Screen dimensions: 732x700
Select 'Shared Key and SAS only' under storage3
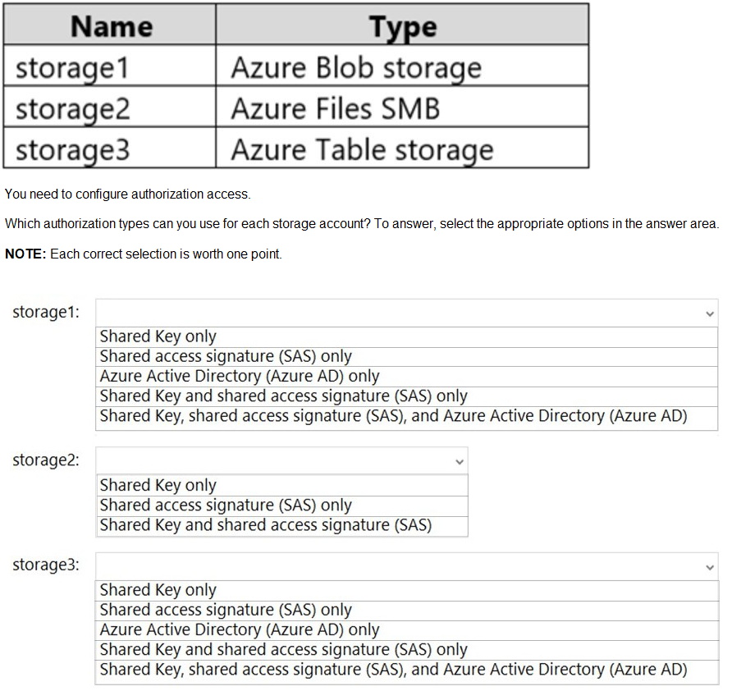tap(283, 649)
